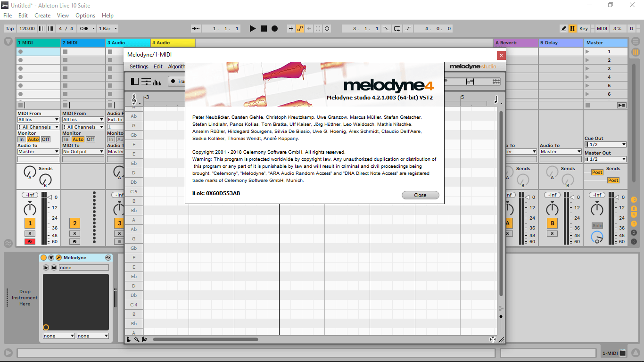Click the Punch-In switch icon
The height and width of the screenshot is (362, 644).
pyautogui.click(x=387, y=28)
